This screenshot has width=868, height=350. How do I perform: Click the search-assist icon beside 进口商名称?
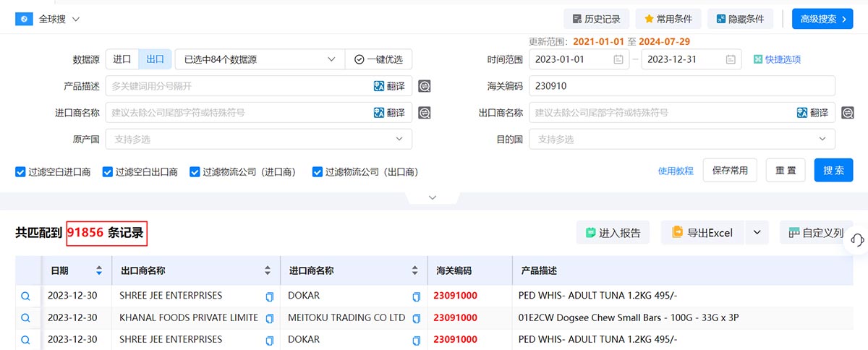click(x=425, y=113)
